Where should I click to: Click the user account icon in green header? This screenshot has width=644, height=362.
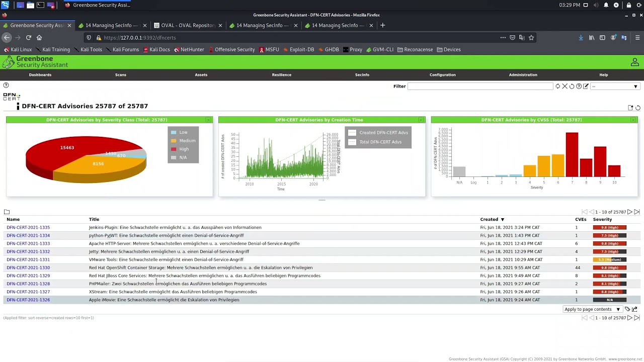pos(634,62)
